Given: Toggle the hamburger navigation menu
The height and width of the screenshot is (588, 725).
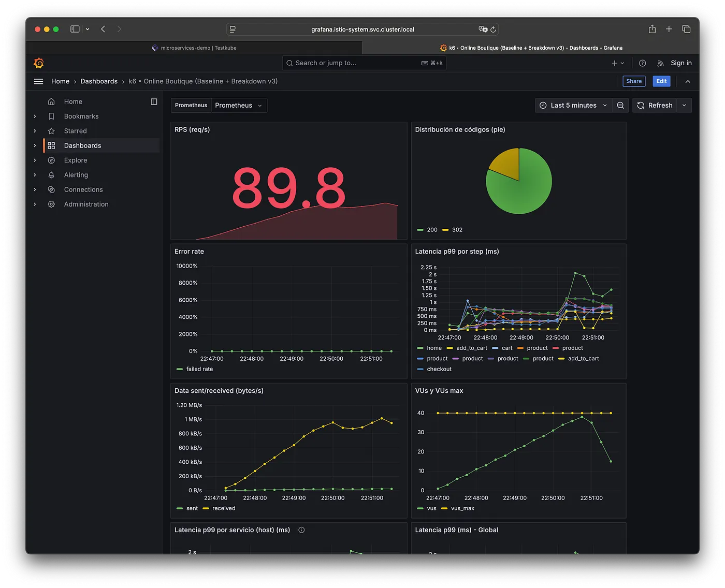Looking at the screenshot, I should (38, 81).
